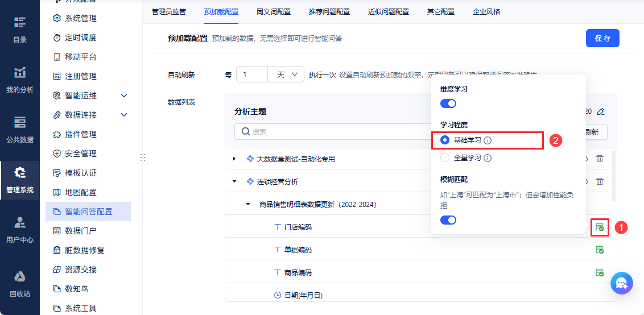Click the info icon beside 全量学习
The width and height of the screenshot is (644, 315).
(488, 157)
